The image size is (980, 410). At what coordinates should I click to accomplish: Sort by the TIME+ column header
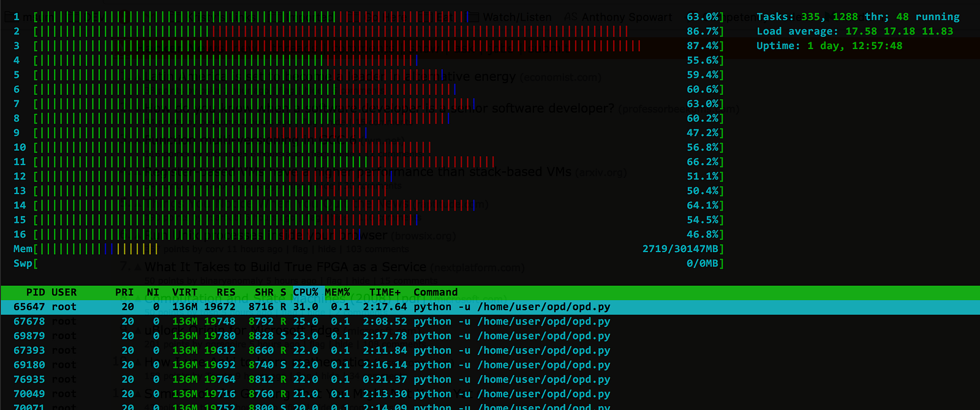click(x=385, y=293)
